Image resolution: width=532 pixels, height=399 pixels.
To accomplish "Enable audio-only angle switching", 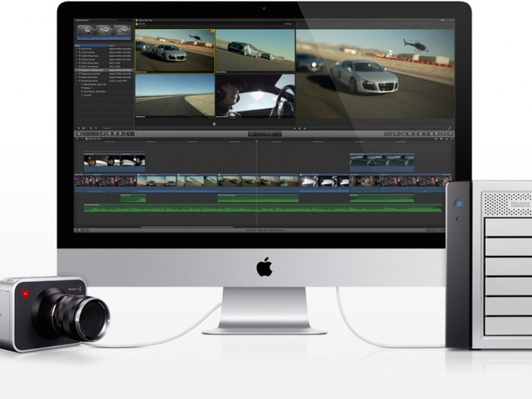I will 144,23.
